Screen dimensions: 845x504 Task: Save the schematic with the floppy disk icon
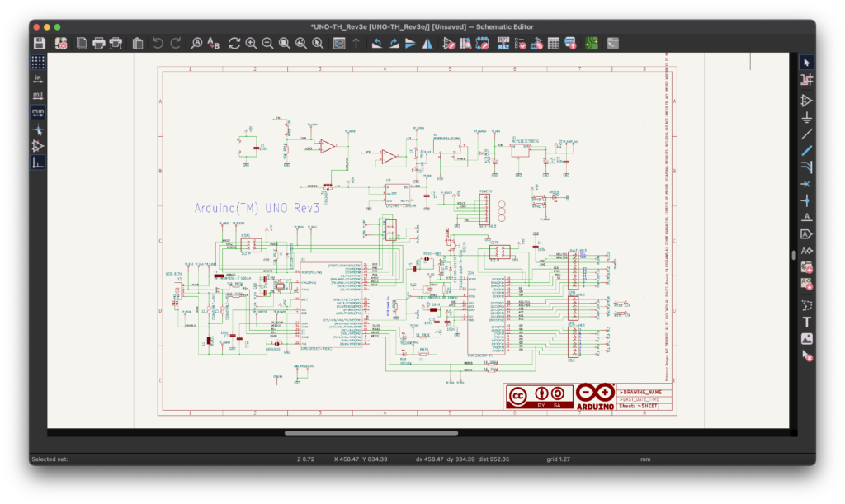pos(40,44)
